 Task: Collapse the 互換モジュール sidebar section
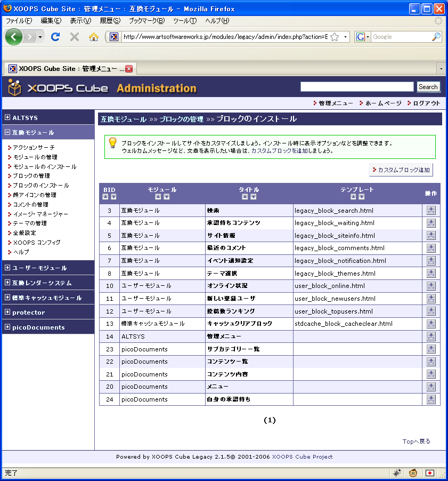click(x=7, y=132)
